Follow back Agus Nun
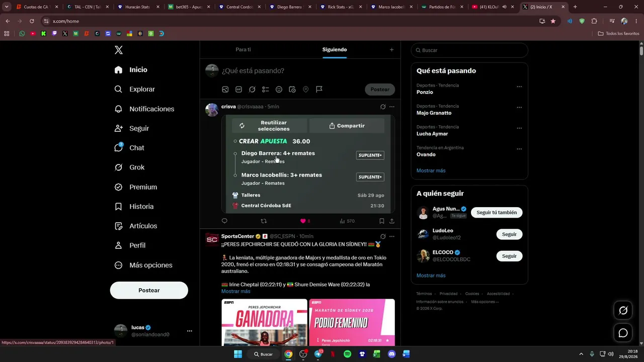Screen dimensions: 644x362 coord(497,213)
